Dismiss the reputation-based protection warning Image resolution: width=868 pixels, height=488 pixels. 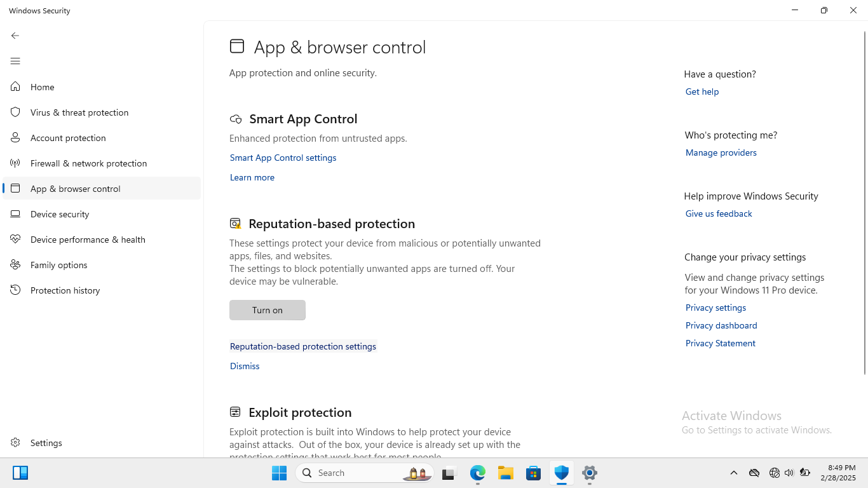[x=245, y=366]
